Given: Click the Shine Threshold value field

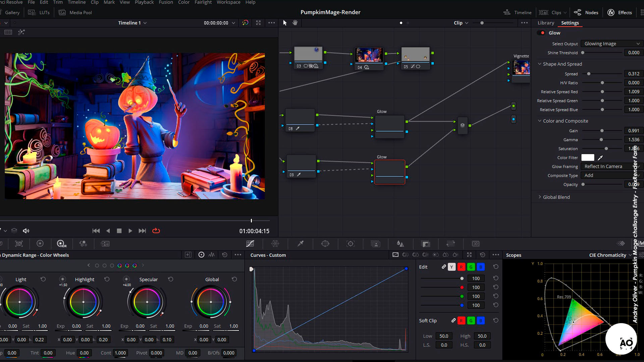Looking at the screenshot, I should point(634,53).
